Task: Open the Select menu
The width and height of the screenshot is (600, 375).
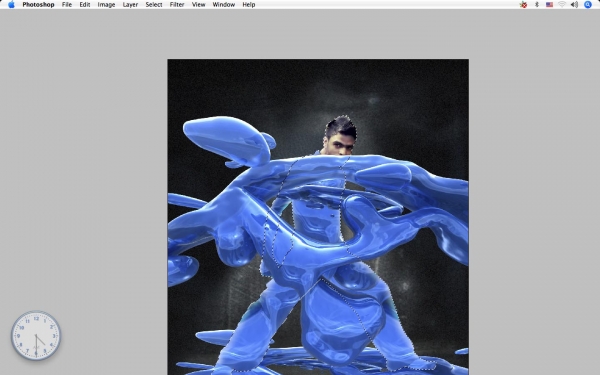Action: pyautogui.click(x=154, y=5)
